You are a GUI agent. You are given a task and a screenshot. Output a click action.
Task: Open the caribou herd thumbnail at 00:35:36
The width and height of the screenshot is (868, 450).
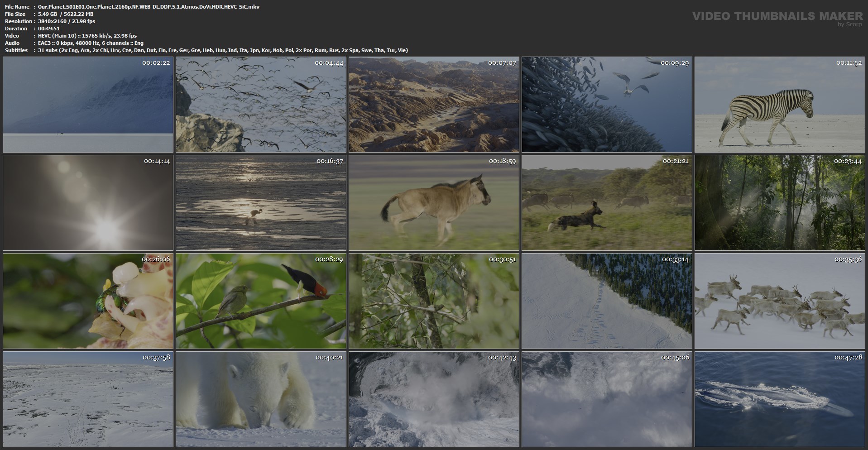click(780, 301)
